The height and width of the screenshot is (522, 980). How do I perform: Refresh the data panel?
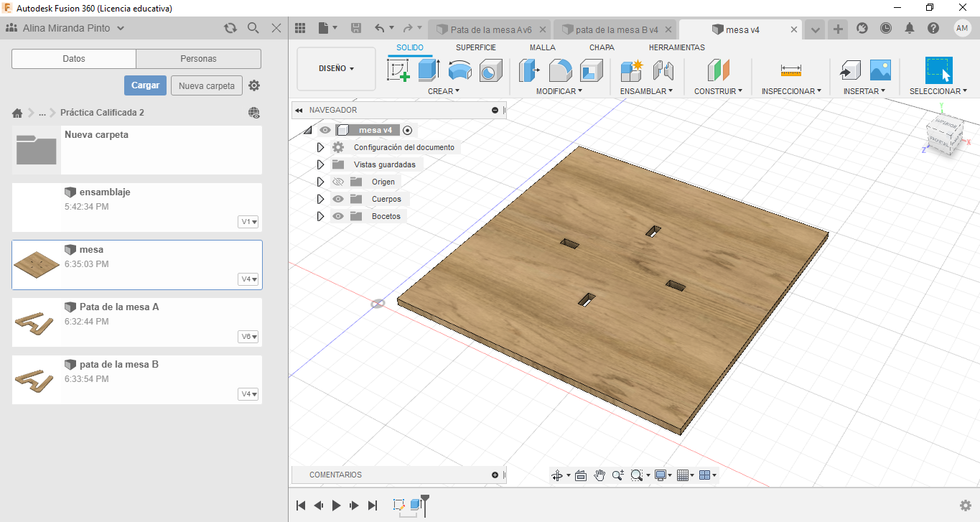(x=230, y=28)
